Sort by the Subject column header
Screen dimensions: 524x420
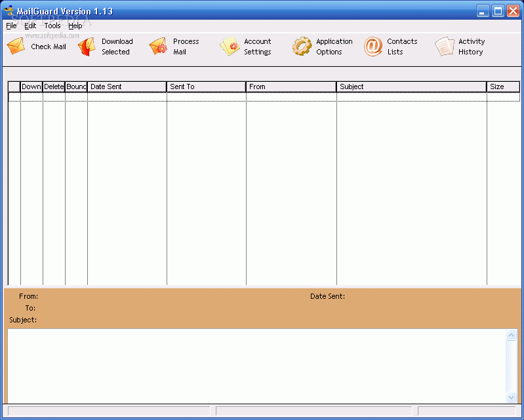coord(411,86)
